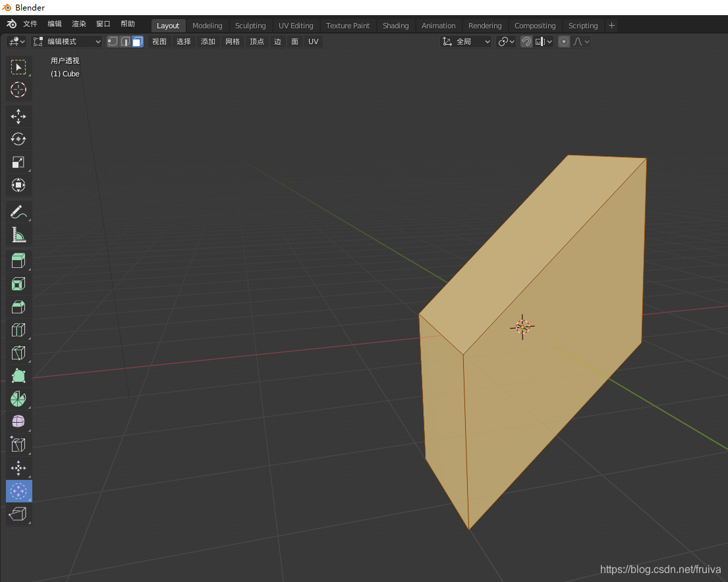This screenshot has width=728, height=582.
Task: Toggle the snap magnet button
Action: (526, 41)
